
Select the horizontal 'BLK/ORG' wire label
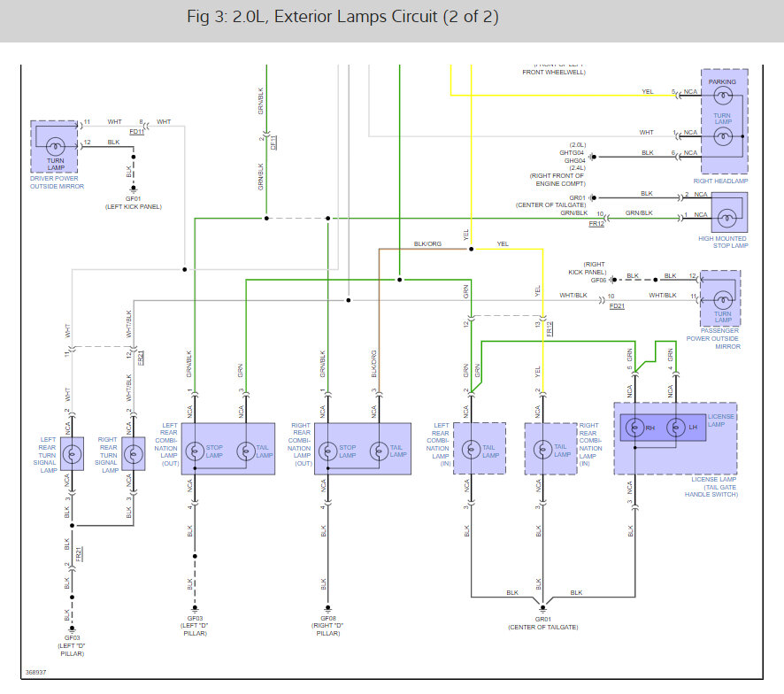point(427,243)
